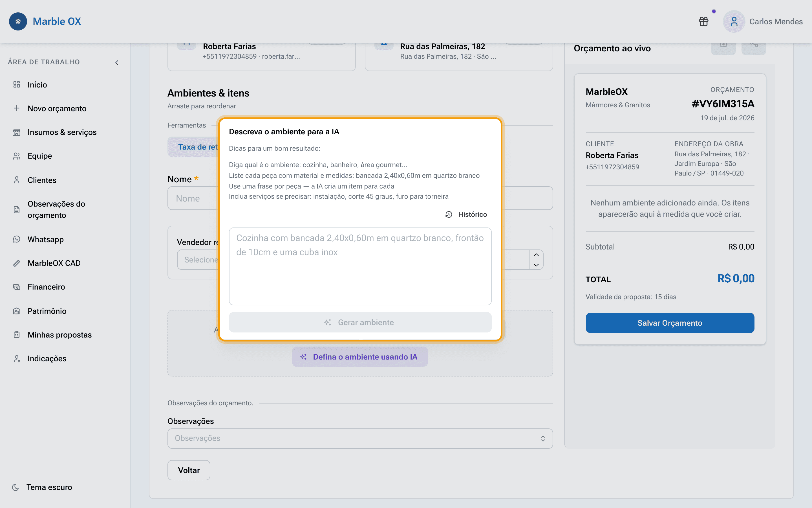Click the clipboard icon for Minhas propostas
The height and width of the screenshot is (508, 812).
click(16, 335)
